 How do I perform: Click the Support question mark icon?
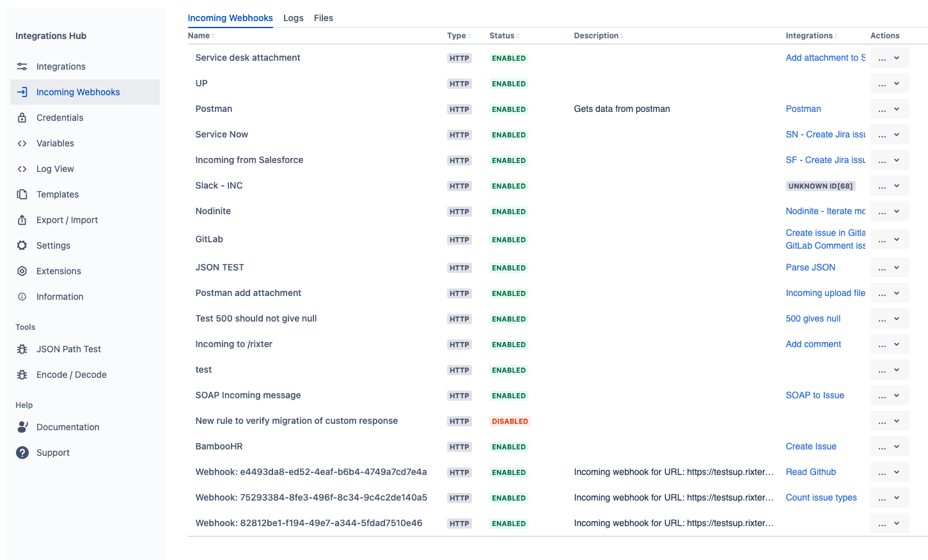pyautogui.click(x=22, y=453)
